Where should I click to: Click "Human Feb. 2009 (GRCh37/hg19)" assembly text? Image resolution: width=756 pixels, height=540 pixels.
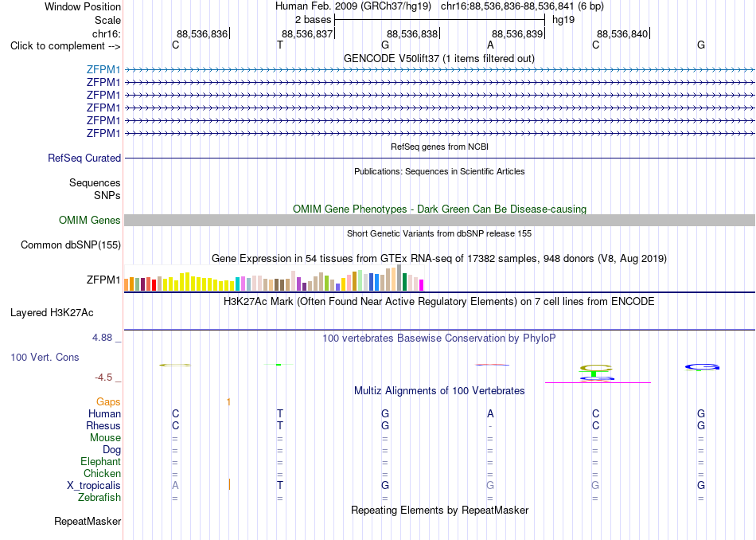coord(353,6)
